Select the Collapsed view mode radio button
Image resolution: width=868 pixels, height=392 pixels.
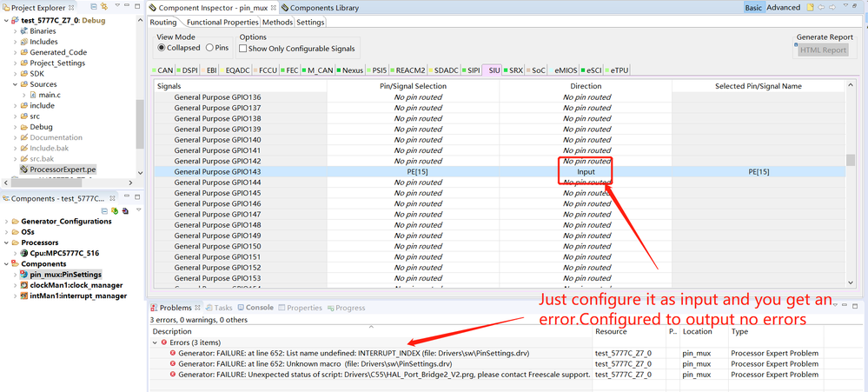pyautogui.click(x=162, y=48)
